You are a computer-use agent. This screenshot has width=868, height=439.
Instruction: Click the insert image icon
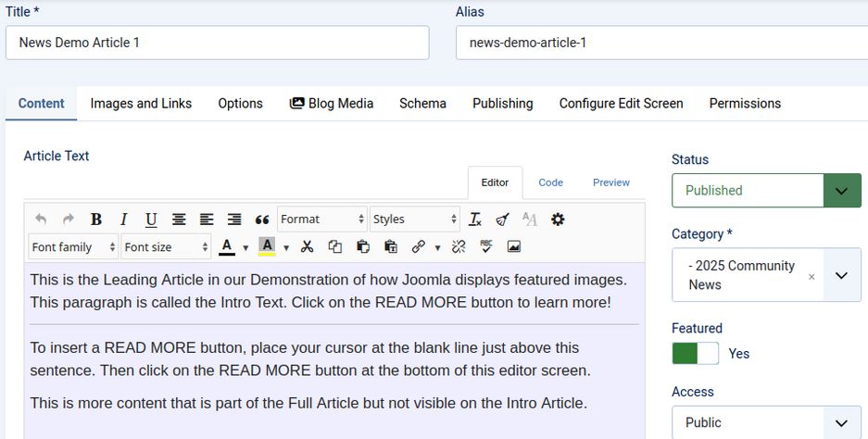pos(513,247)
